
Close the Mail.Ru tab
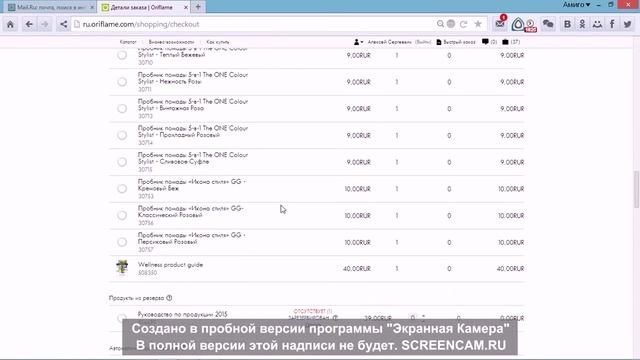pyautogui.click(x=92, y=7)
